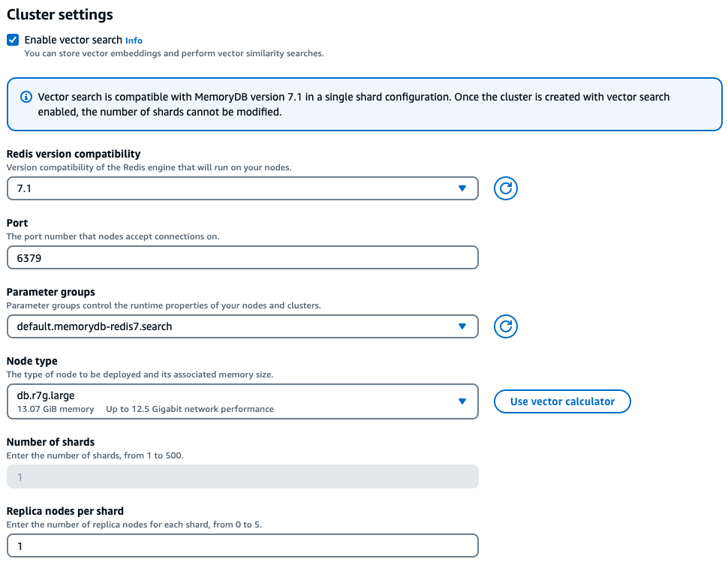The height and width of the screenshot is (565, 728).
Task: Refresh the parameter groups list
Action: (505, 326)
